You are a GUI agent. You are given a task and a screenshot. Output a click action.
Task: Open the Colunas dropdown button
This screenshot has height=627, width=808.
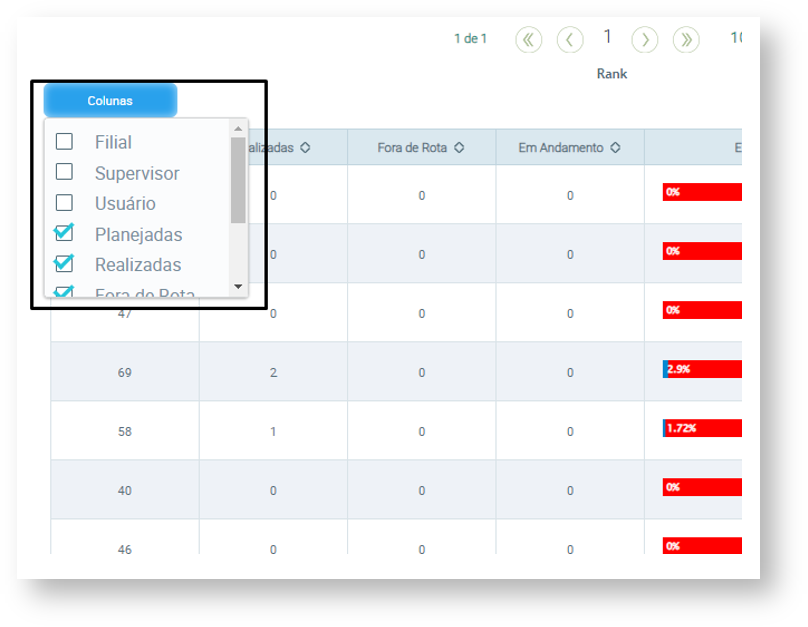tap(110, 101)
